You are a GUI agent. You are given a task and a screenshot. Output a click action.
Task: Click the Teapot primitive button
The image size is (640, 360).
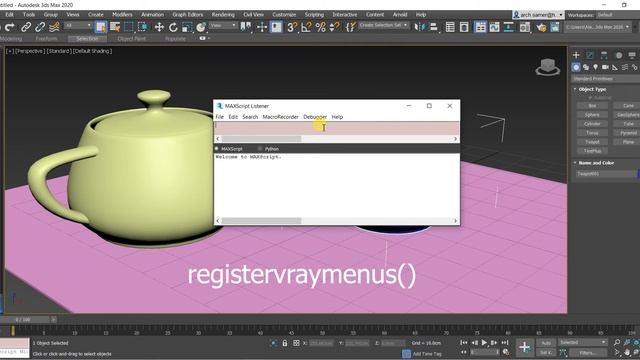tap(592, 142)
